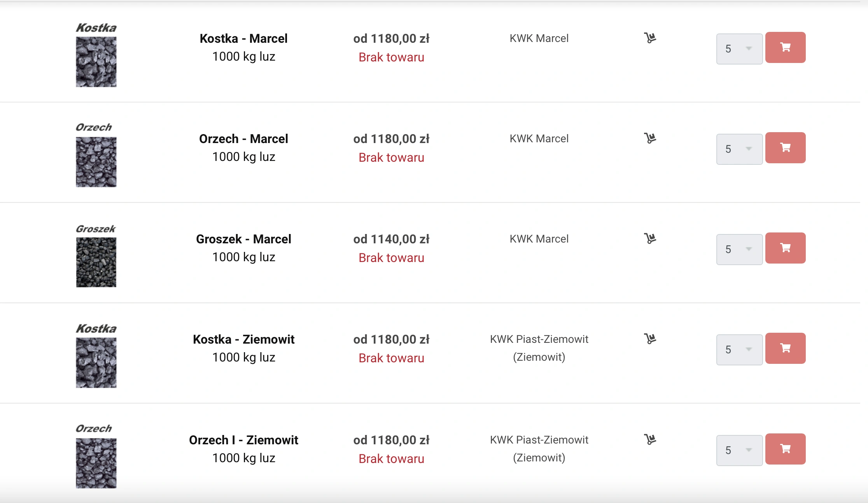Open quantity dropdown for Groszek - Marcel
This screenshot has height=503, width=868.
click(739, 249)
